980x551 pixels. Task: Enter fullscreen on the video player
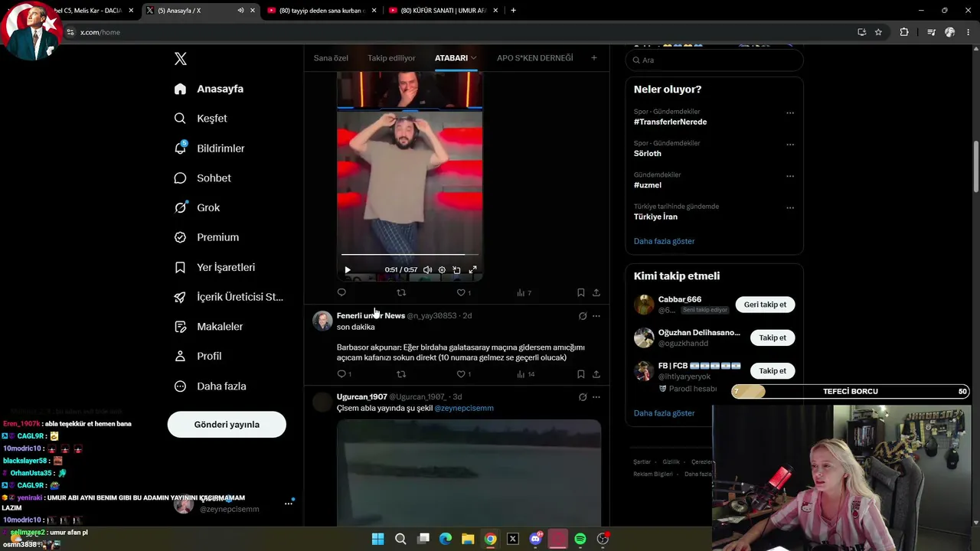tap(472, 269)
